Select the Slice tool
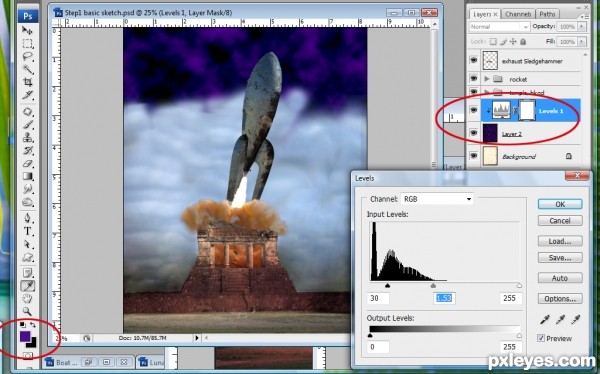 [x=27, y=95]
